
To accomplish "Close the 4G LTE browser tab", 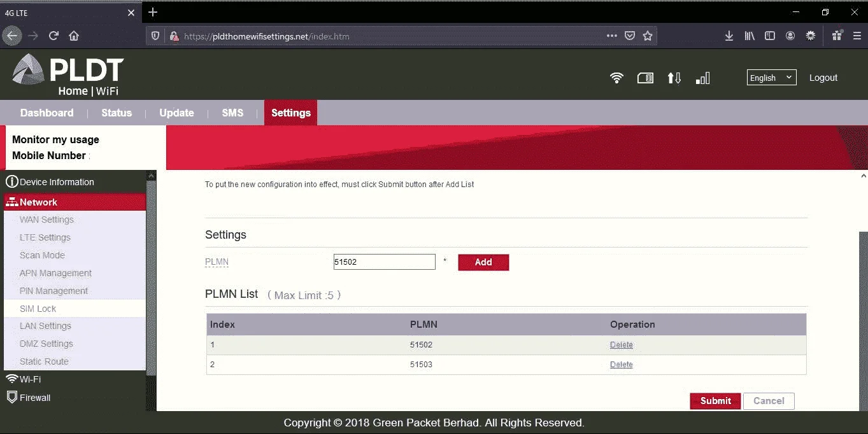I will click(131, 12).
